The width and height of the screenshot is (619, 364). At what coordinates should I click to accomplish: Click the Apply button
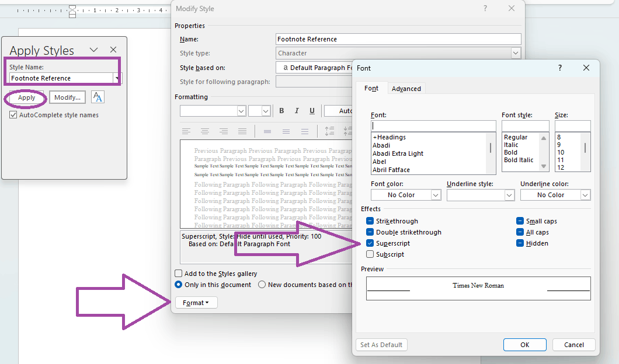coord(26,97)
